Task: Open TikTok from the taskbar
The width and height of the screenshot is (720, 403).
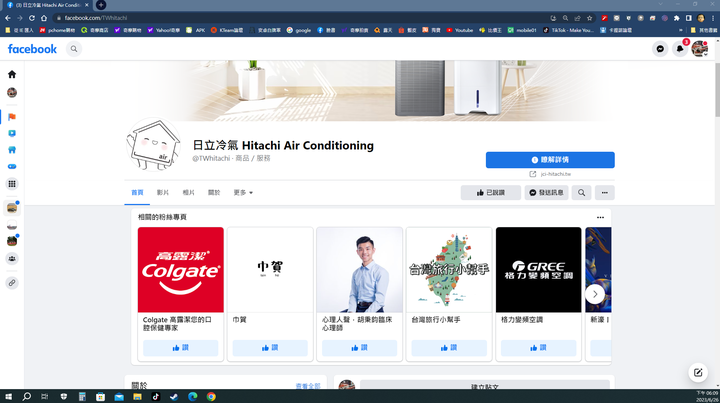Action: [x=156, y=397]
